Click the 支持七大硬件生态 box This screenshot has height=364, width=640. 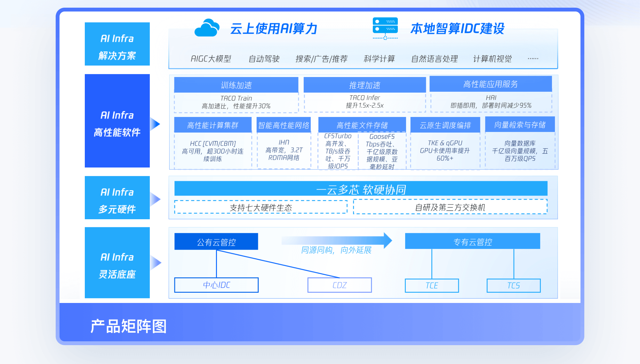[261, 207]
